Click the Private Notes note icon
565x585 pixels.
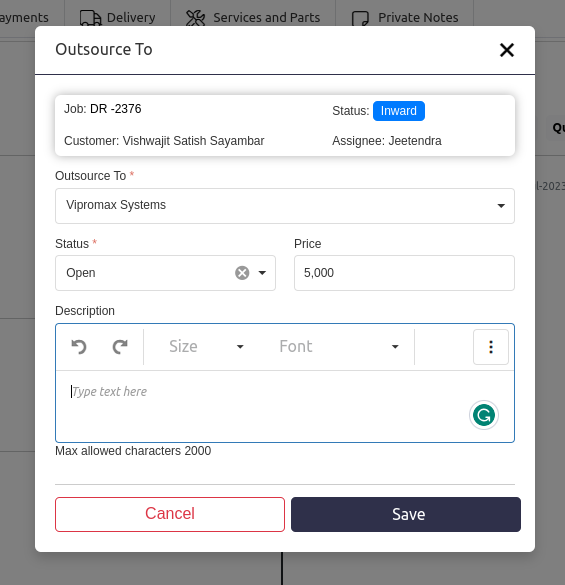coord(360,18)
